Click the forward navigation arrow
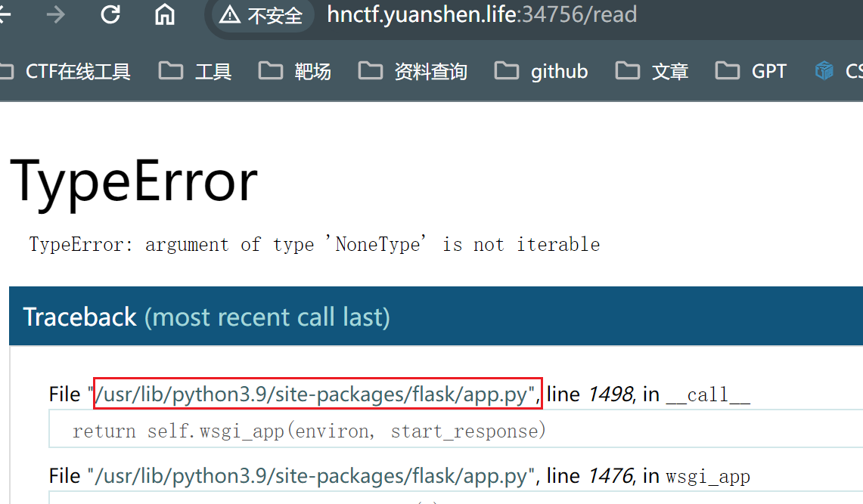Image resolution: width=863 pixels, height=504 pixels. click(56, 14)
